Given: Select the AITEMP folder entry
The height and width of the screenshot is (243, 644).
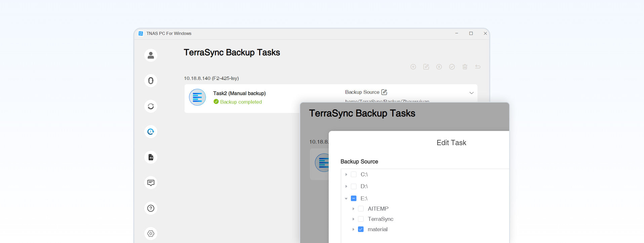Looking at the screenshot, I should coord(378,209).
